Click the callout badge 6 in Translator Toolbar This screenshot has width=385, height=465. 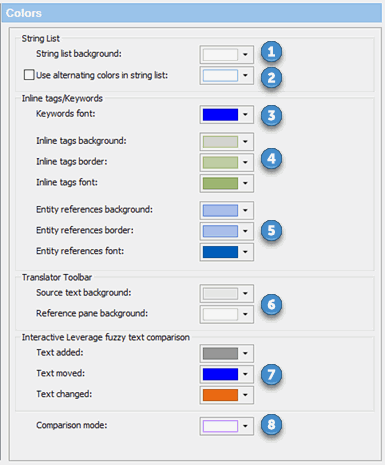(271, 304)
